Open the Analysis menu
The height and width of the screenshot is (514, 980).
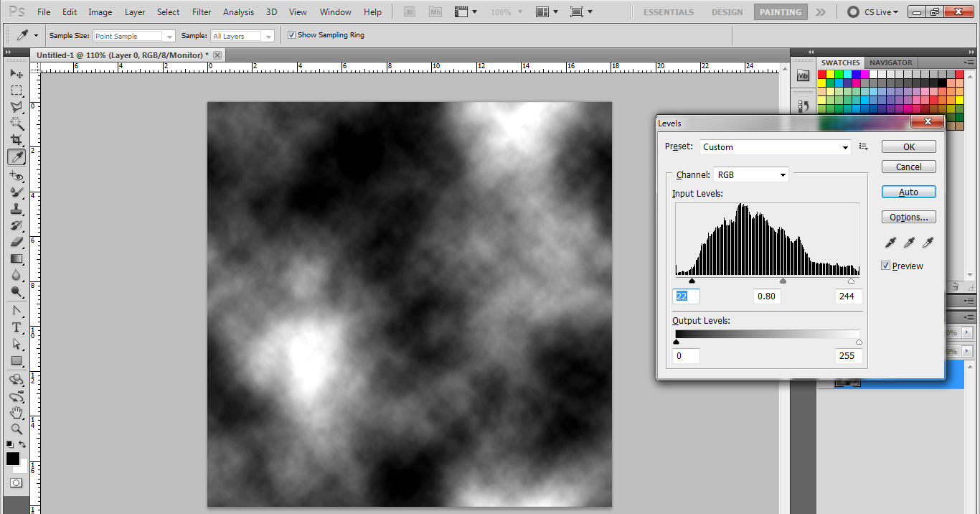238,12
